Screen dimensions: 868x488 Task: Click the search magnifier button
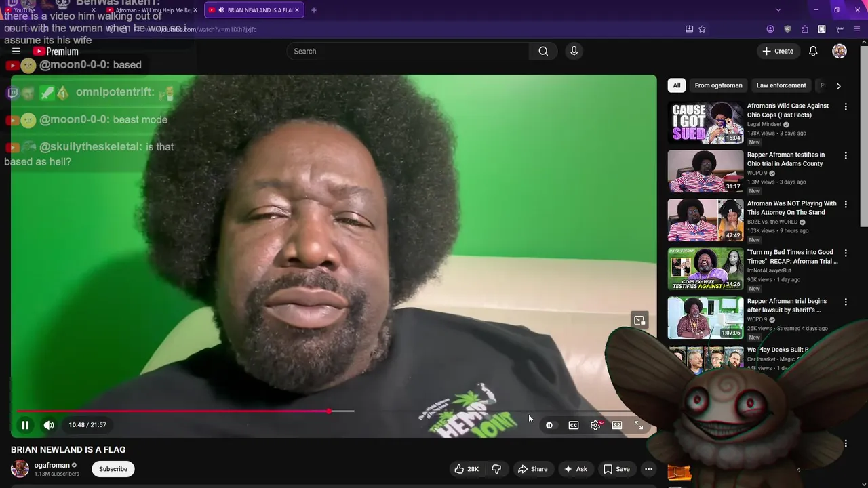pos(543,51)
